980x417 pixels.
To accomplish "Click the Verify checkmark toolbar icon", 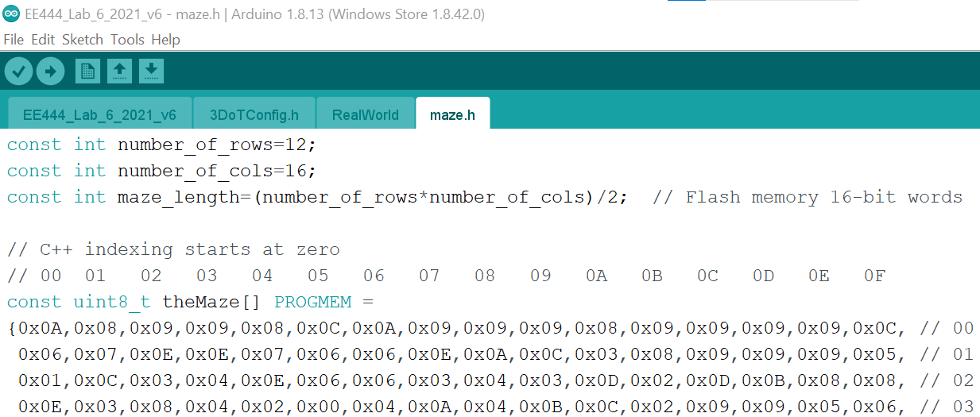I will coord(19,71).
